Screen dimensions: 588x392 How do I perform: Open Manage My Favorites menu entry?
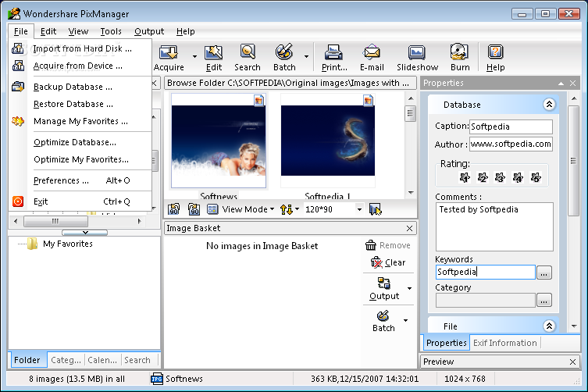(x=80, y=122)
